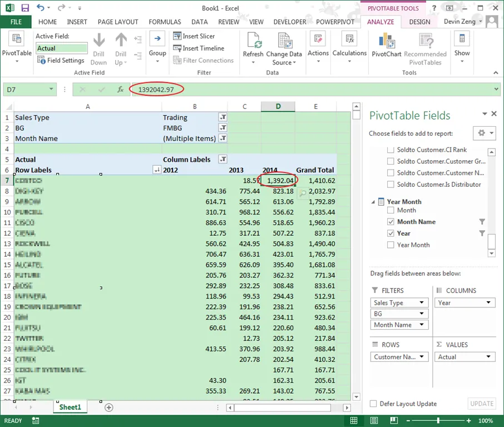This screenshot has width=504, height=427.
Task: Click the zoom out minus button
Action: point(408,420)
